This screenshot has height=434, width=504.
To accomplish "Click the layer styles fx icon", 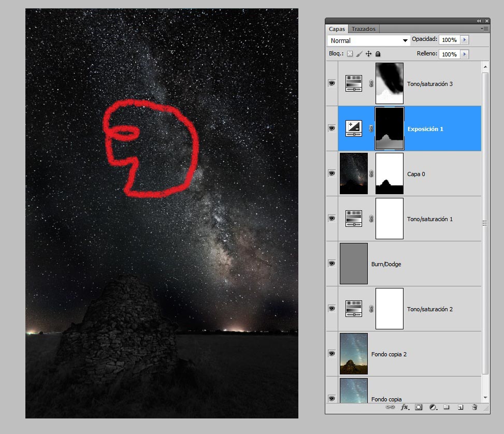I will click(x=405, y=408).
